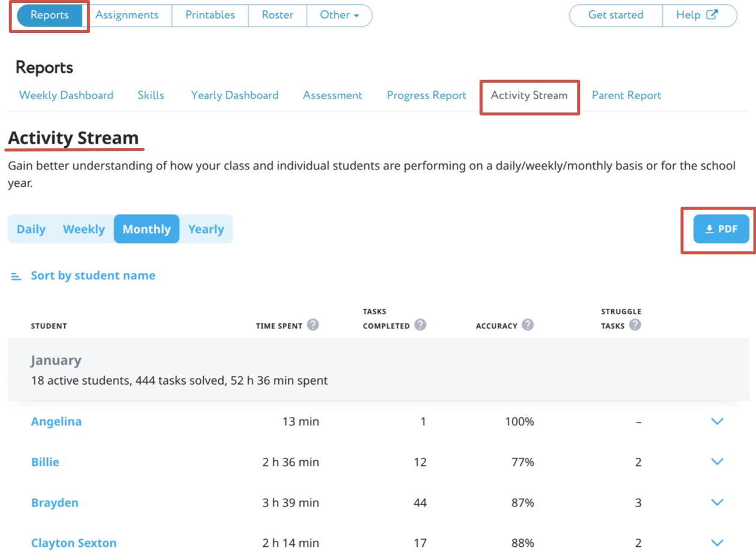Select the Yearly time range
Screen dimensions: 756x554
[x=206, y=229]
